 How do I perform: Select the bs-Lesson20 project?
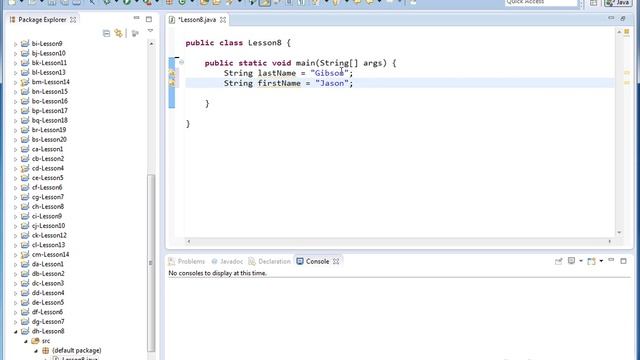[x=49, y=140]
